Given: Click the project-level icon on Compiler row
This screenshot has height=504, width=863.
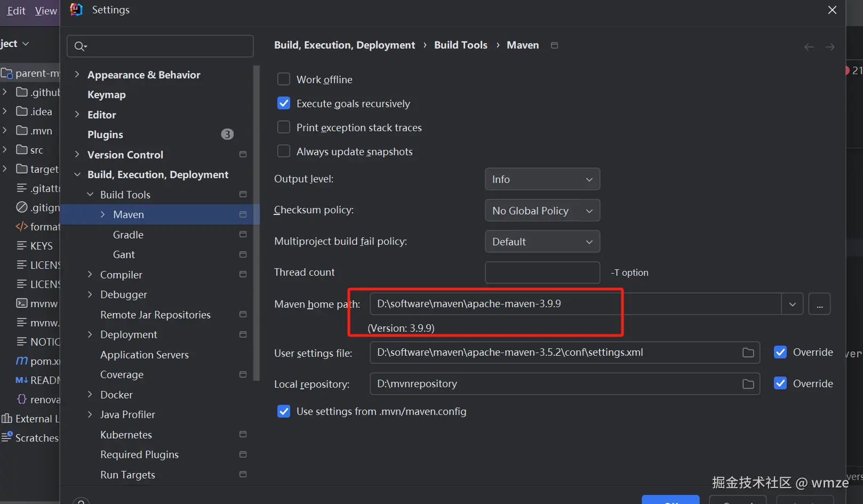Looking at the screenshot, I should [x=243, y=275].
